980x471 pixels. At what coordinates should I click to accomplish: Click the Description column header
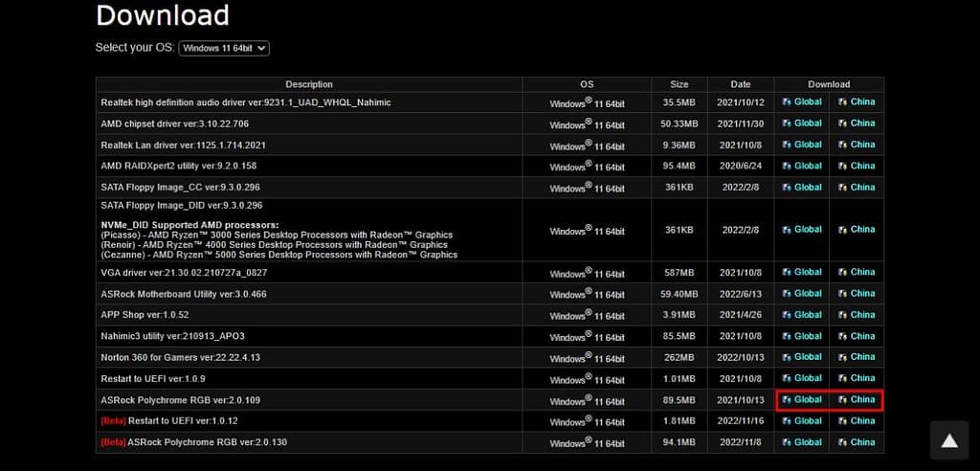click(309, 84)
